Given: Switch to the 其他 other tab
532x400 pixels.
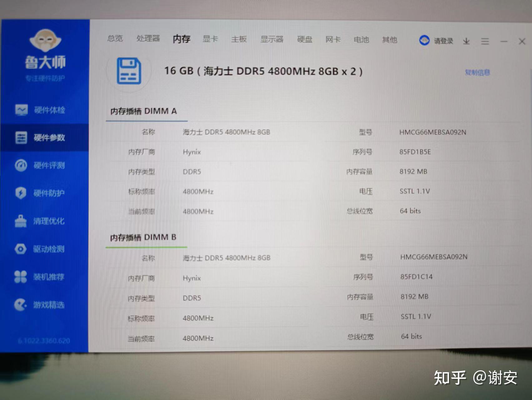Looking at the screenshot, I should [389, 40].
